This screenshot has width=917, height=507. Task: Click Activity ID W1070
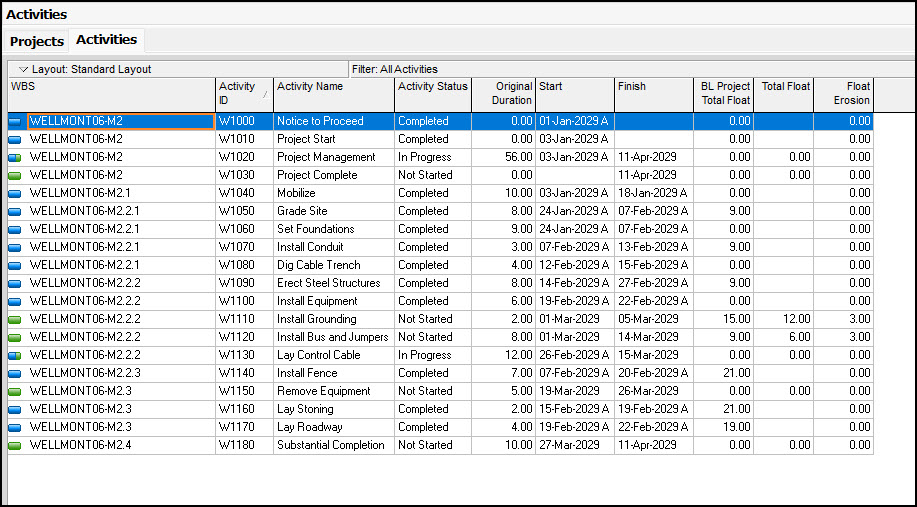tap(237, 247)
